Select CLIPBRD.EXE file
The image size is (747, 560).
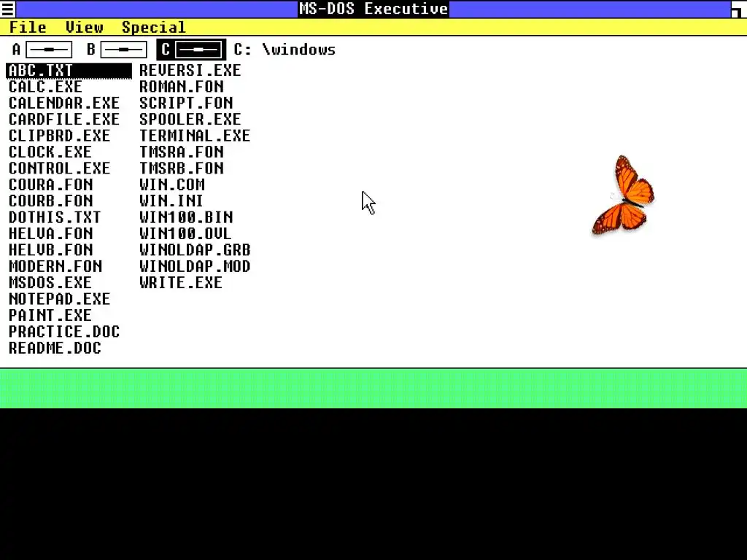[60, 136]
